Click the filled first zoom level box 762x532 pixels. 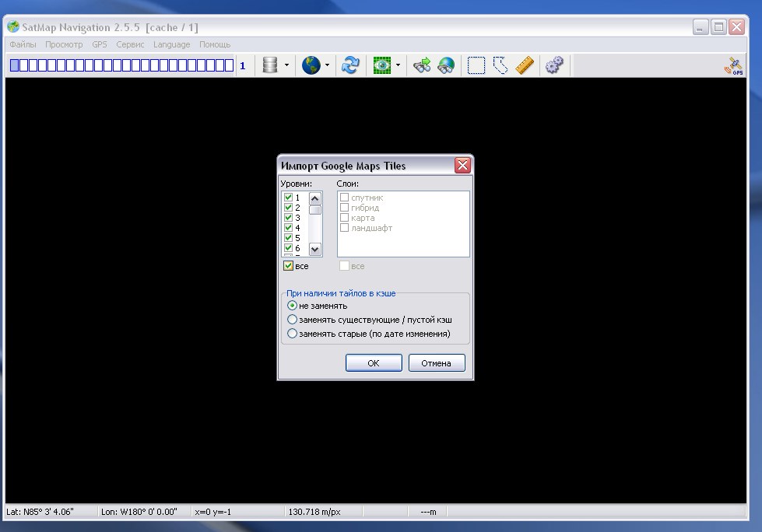[14, 65]
